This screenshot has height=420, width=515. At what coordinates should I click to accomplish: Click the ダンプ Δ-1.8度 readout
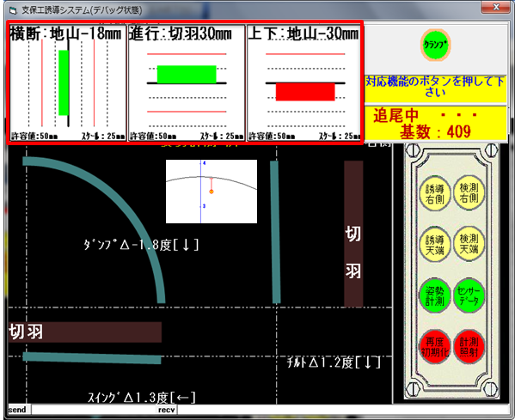(x=142, y=245)
